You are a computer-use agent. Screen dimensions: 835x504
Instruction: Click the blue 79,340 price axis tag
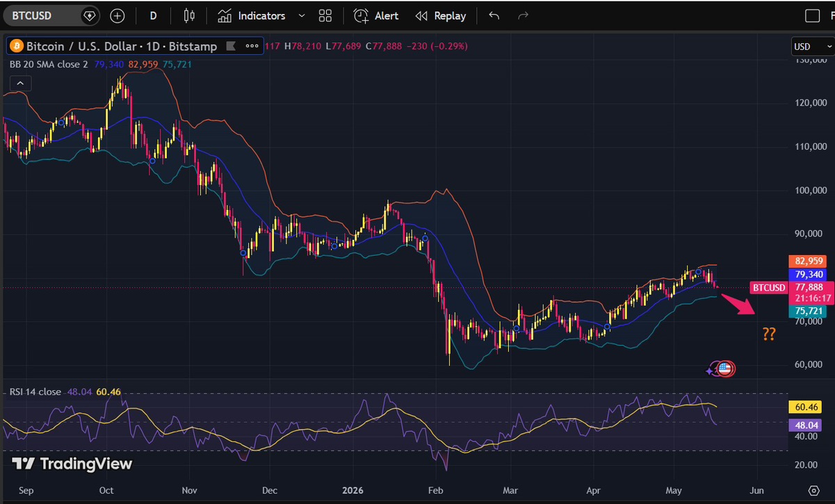[809, 274]
